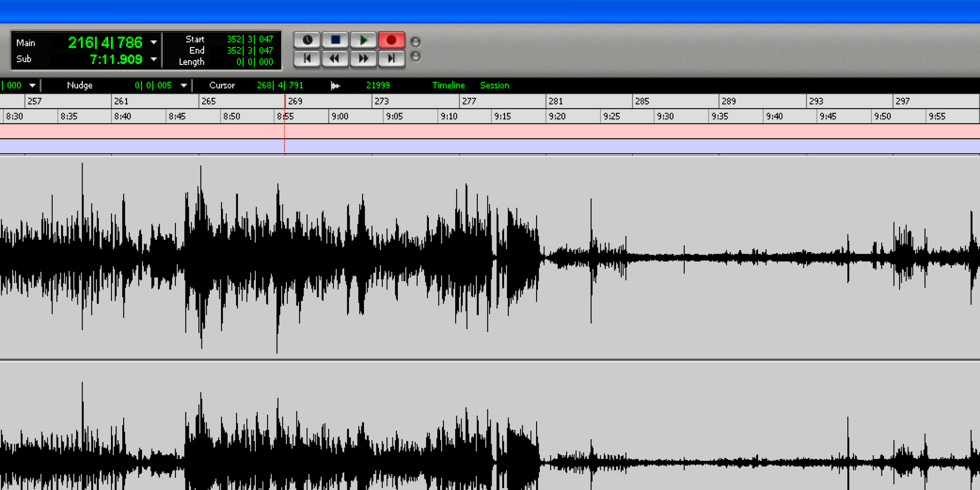The width and height of the screenshot is (980, 490).
Task: Select the Main counter value 216|4|786
Action: [105, 43]
